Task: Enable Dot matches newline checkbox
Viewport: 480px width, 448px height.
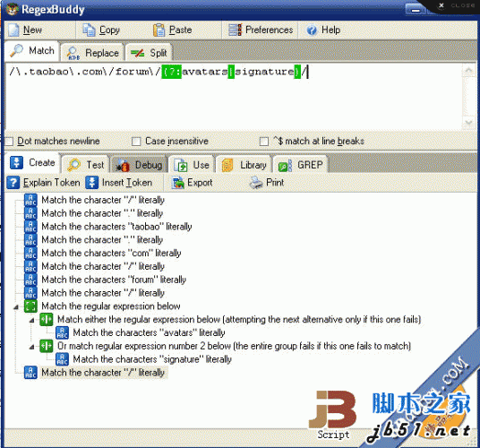Action: (x=9, y=142)
